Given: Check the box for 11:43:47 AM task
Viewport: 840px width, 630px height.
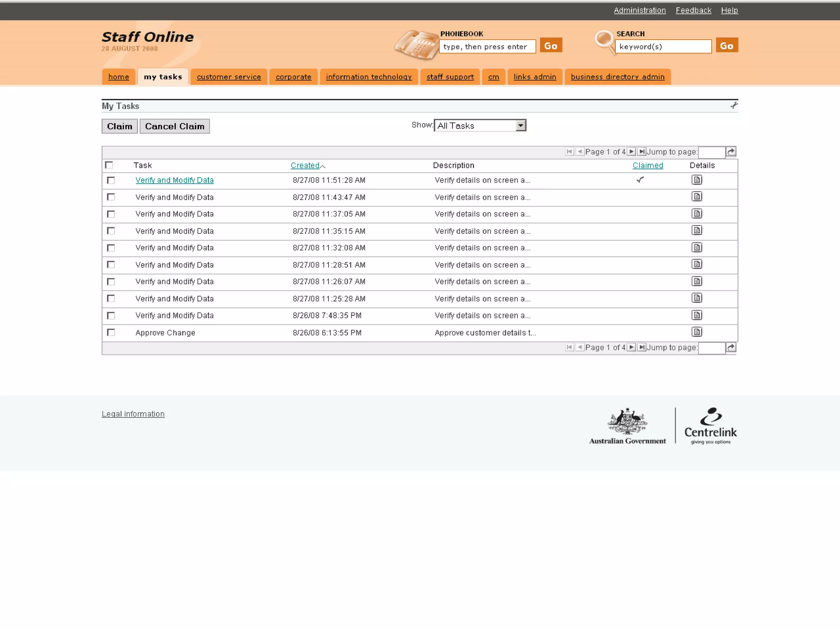Looking at the screenshot, I should pos(111,197).
